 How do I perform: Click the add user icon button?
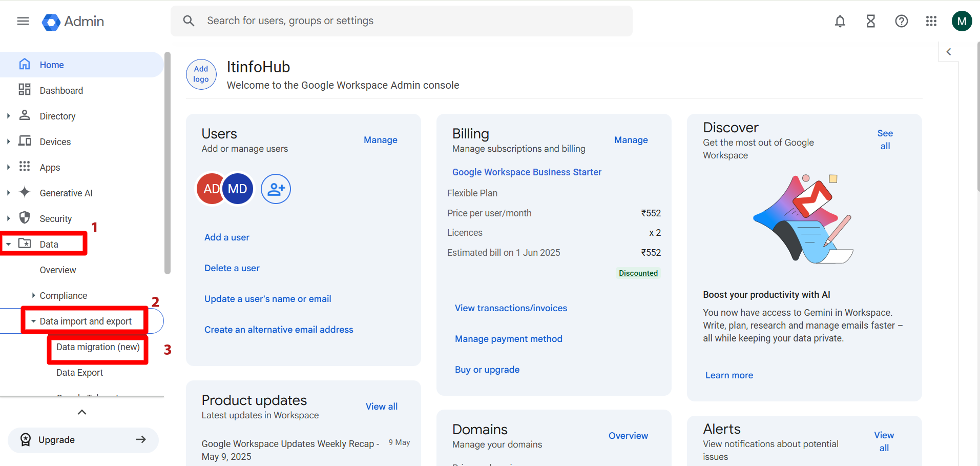tap(276, 189)
